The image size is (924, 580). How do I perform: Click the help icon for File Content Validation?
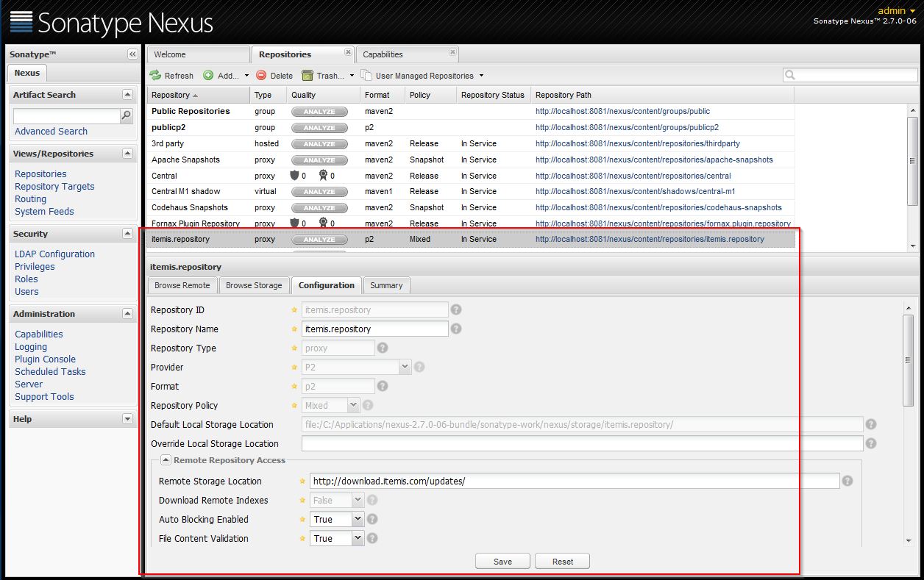coord(372,538)
